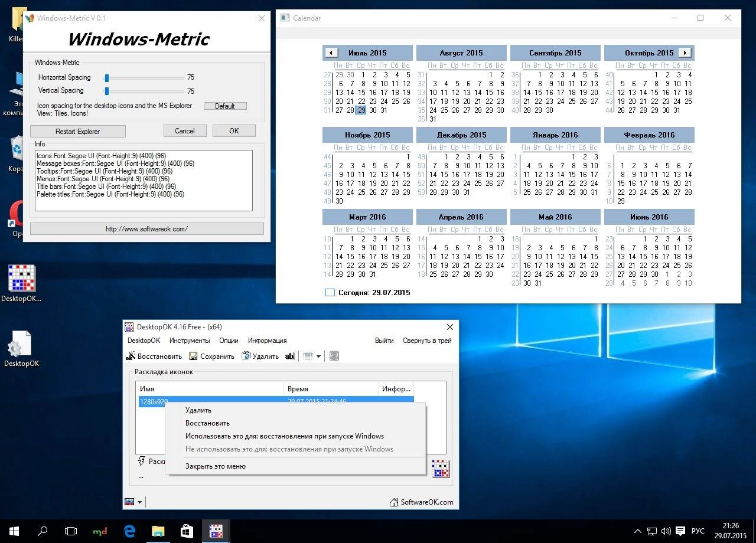Close the DesktopOK window
Image resolution: width=756 pixels, height=543 pixels.
450,326
